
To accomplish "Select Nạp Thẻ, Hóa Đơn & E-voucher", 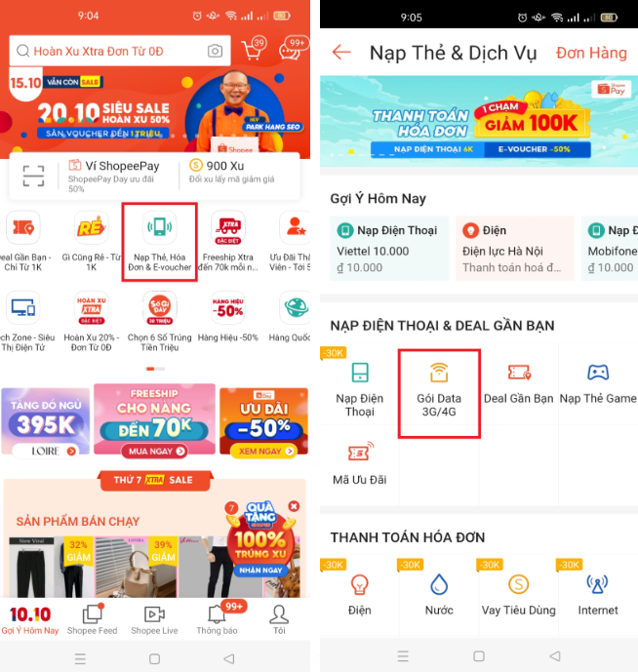I will pyautogui.click(x=160, y=242).
